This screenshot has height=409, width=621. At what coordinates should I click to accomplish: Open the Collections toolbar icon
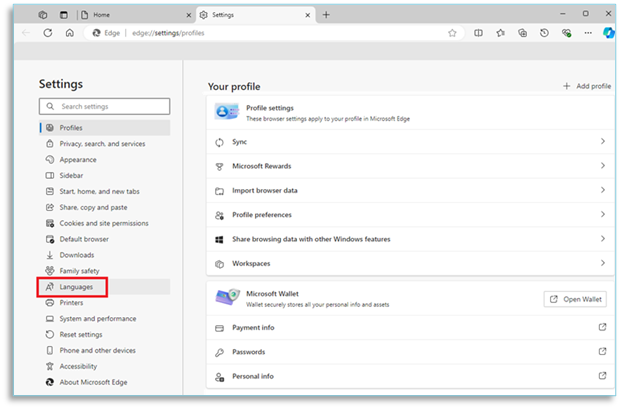pyautogui.click(x=522, y=33)
